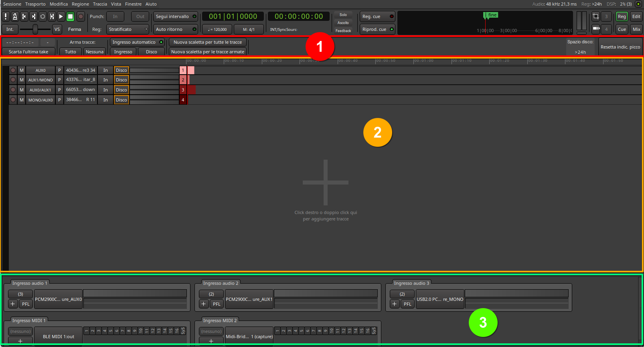Click the MIDI panic exclamation icon
The height and width of the screenshot is (347, 644).
coord(6,16)
